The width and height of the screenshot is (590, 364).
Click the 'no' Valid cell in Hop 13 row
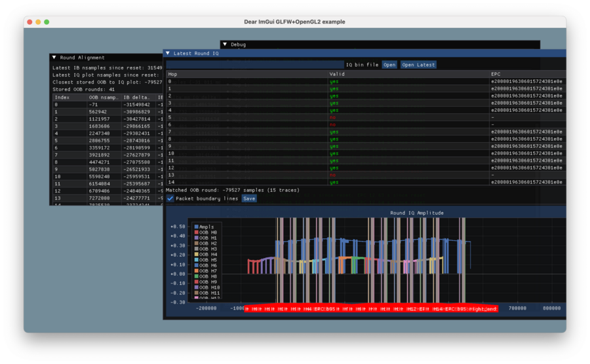(x=332, y=175)
